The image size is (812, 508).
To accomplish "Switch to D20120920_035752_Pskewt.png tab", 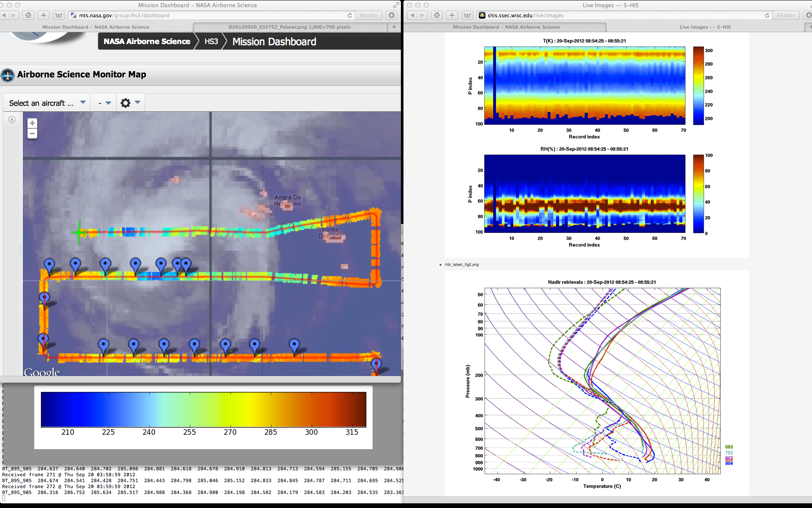I will (x=289, y=27).
